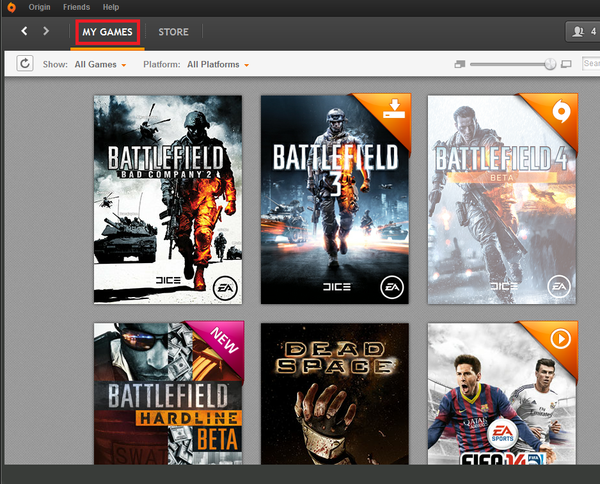Switch to the My Games tab

(108, 32)
